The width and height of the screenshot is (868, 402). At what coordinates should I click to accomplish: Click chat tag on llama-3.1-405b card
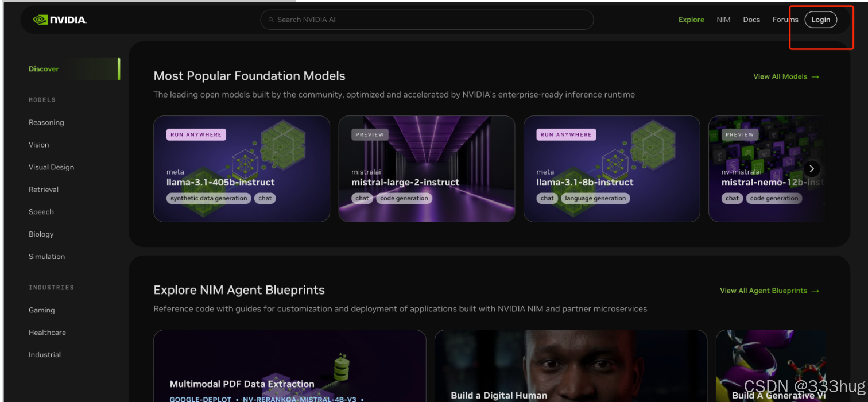265,198
